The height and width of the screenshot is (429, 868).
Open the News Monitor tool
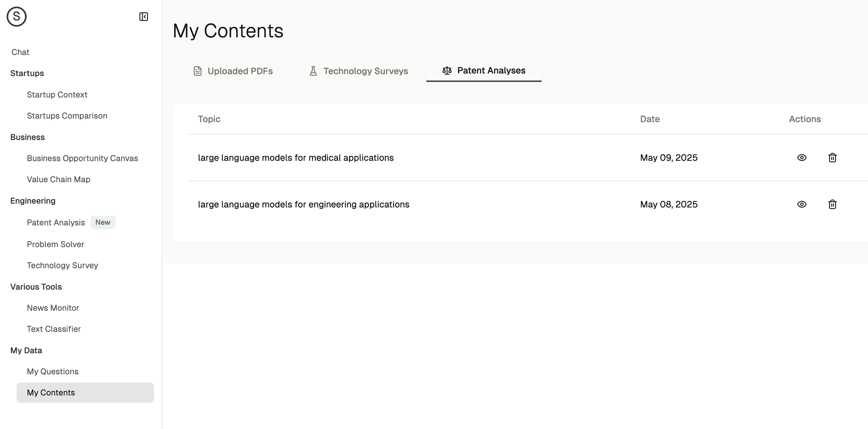[53, 308]
